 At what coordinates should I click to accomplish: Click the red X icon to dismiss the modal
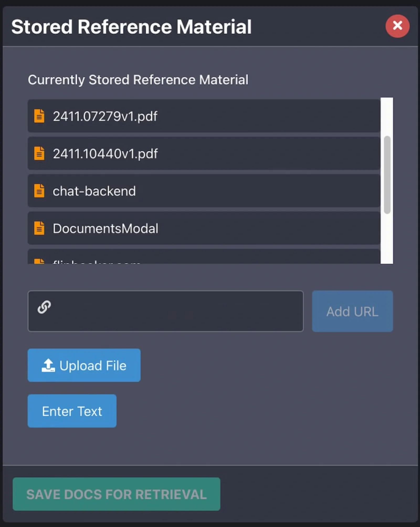point(398,25)
